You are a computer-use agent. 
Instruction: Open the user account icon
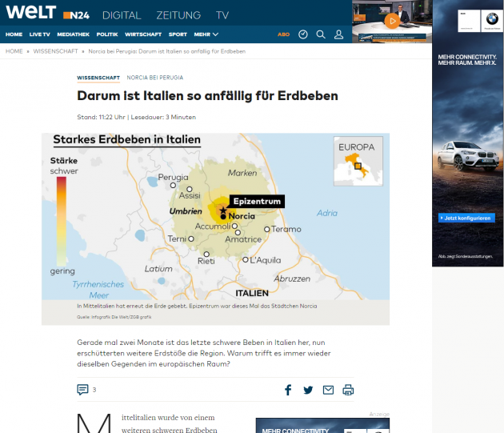[338, 34]
